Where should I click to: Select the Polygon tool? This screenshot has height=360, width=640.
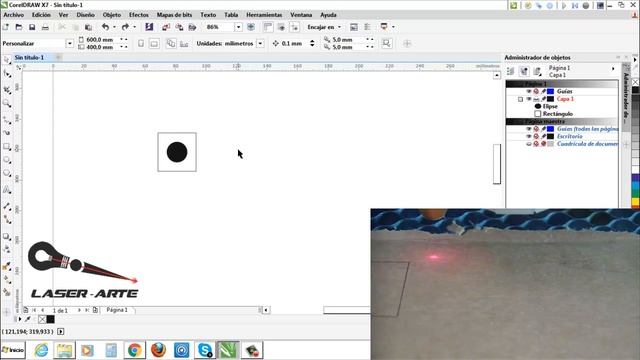[x=7, y=173]
